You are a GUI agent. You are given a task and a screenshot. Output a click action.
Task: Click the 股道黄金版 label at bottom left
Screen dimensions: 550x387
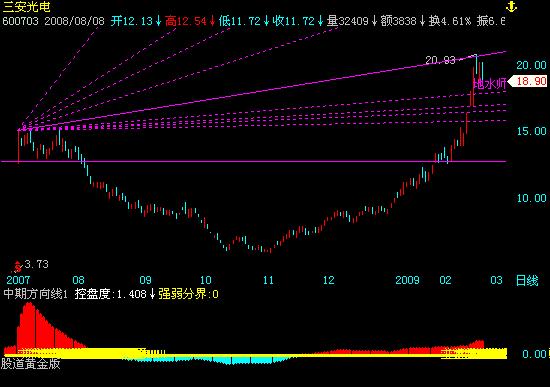pyautogui.click(x=31, y=364)
